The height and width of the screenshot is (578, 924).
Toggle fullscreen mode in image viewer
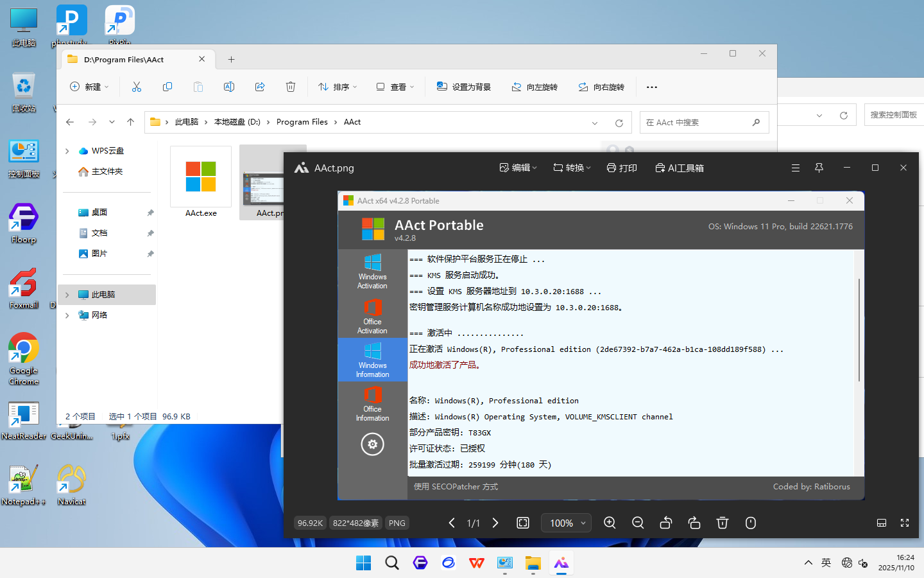905,523
